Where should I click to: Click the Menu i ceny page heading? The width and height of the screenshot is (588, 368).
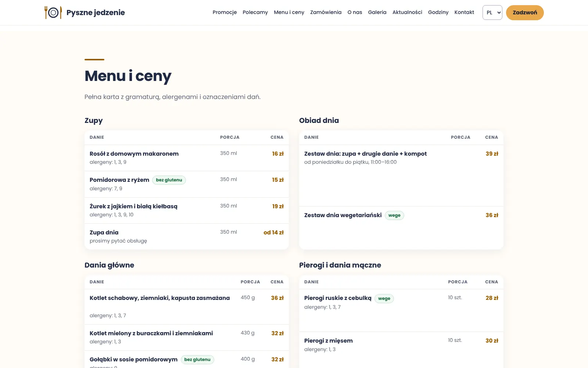128,76
